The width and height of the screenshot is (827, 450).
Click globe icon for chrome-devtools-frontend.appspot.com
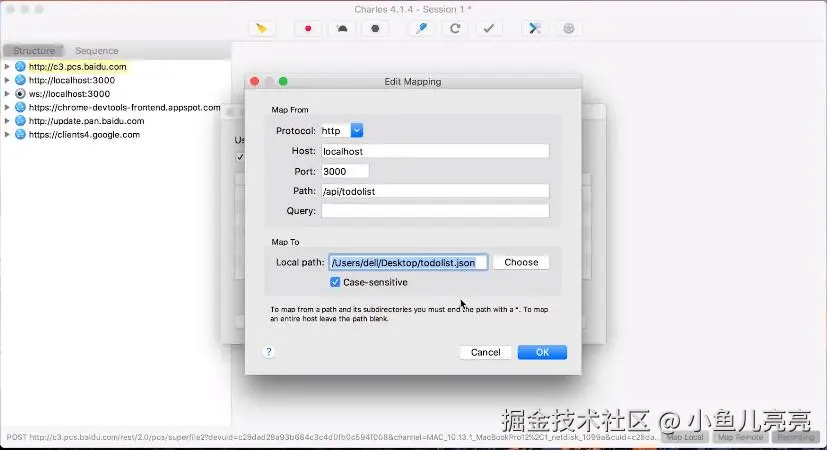(x=20, y=107)
